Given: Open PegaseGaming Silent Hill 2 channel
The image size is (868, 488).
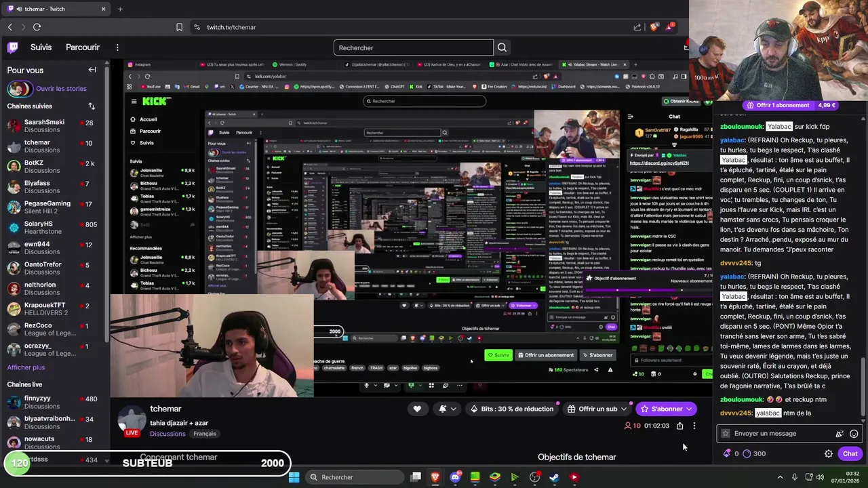Looking at the screenshot, I should [x=53, y=207].
